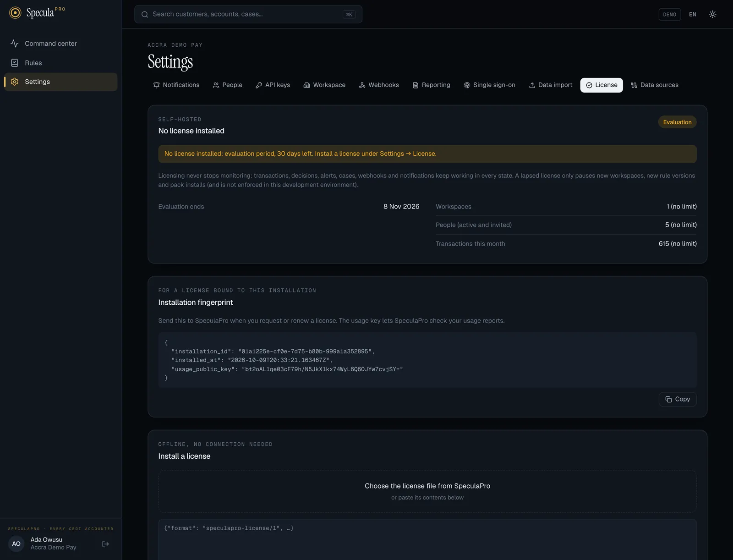Click the people icon on People tab
Screen dimensions: 733x560
coord(216,85)
